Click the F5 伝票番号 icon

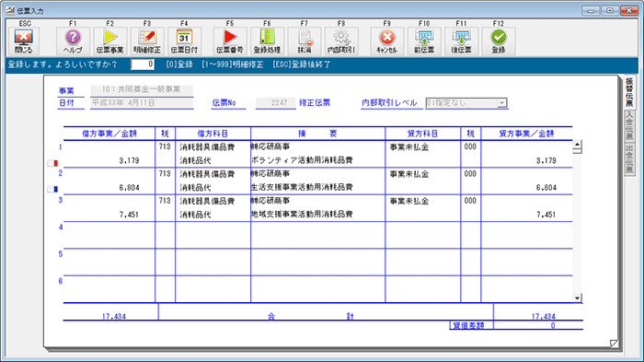pos(230,41)
